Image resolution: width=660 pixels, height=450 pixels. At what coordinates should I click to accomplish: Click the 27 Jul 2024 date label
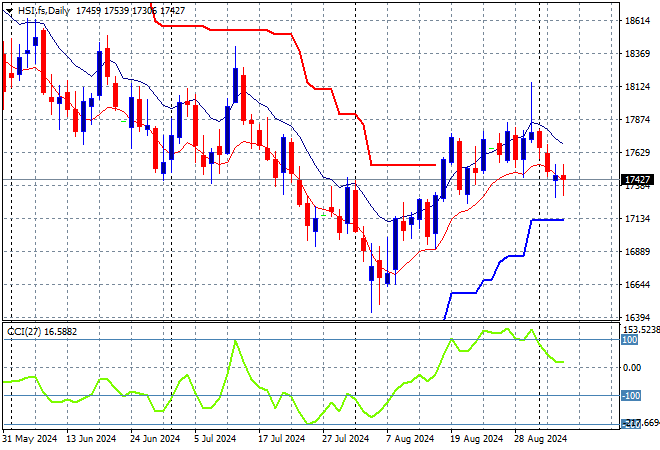click(346, 439)
